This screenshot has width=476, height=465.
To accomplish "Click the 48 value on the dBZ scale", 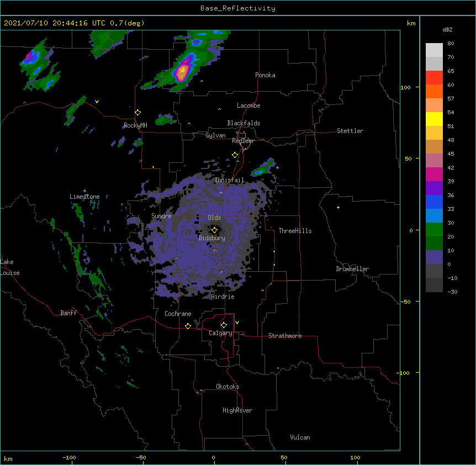I will click(451, 140).
